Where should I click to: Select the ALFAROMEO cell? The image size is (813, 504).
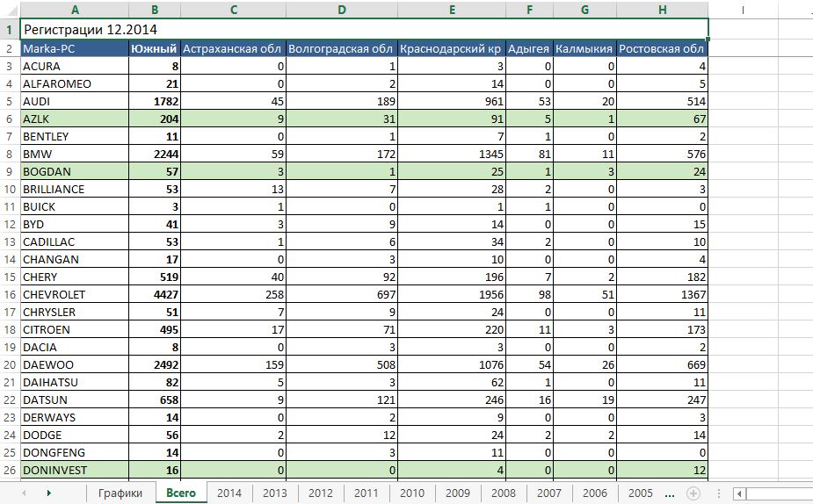pos(75,84)
